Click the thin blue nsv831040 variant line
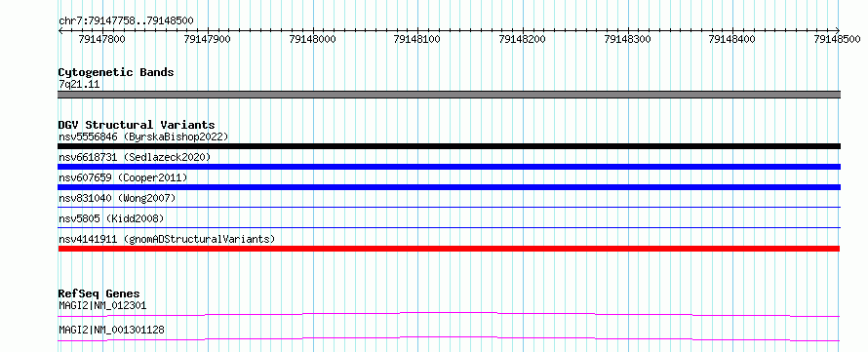 point(449,207)
